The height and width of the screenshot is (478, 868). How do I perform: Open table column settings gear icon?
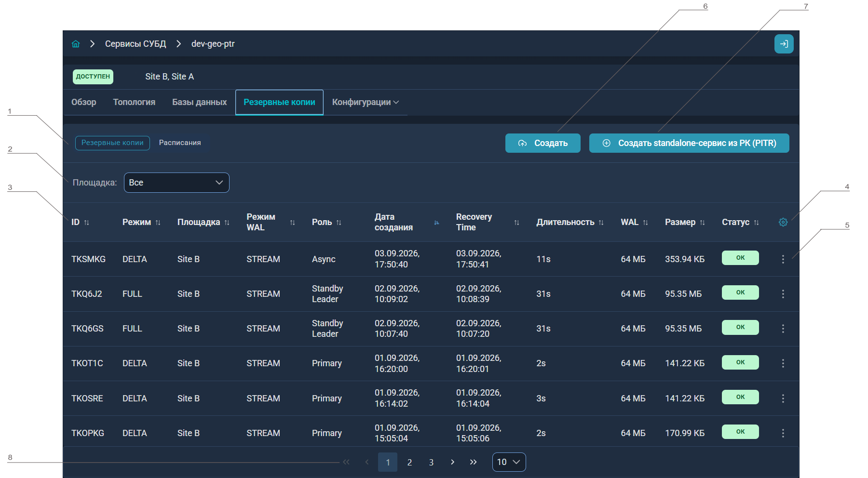point(783,222)
